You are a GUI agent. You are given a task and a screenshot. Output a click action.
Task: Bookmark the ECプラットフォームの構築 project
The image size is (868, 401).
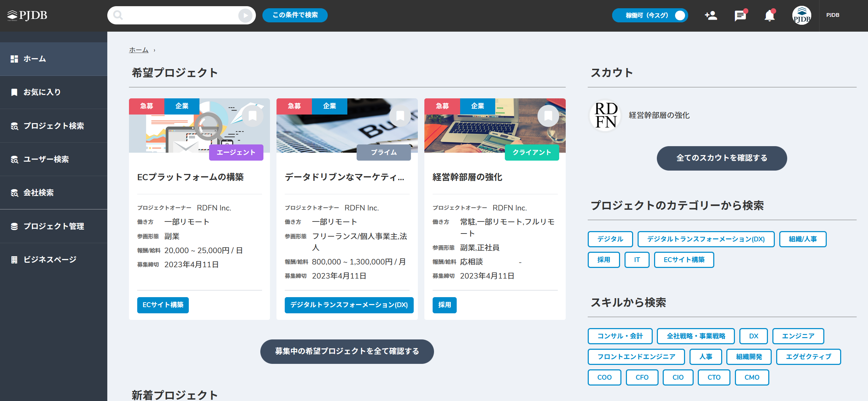pos(252,116)
